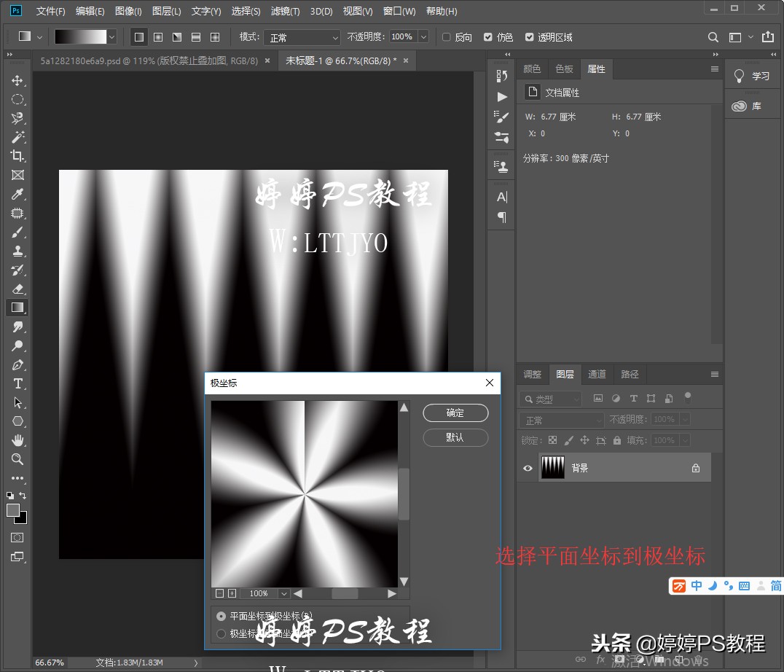The height and width of the screenshot is (672, 784).
Task: Select the Radial gradient style
Action: click(157, 36)
